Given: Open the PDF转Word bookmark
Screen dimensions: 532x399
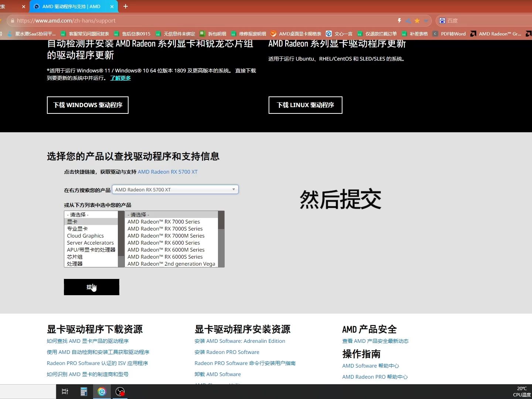Looking at the screenshot, I should point(449,34).
